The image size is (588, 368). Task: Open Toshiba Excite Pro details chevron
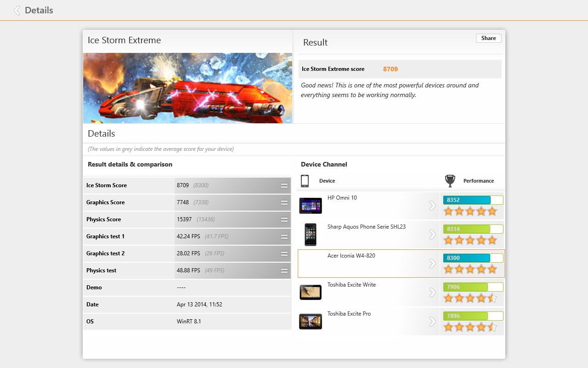[x=432, y=322]
